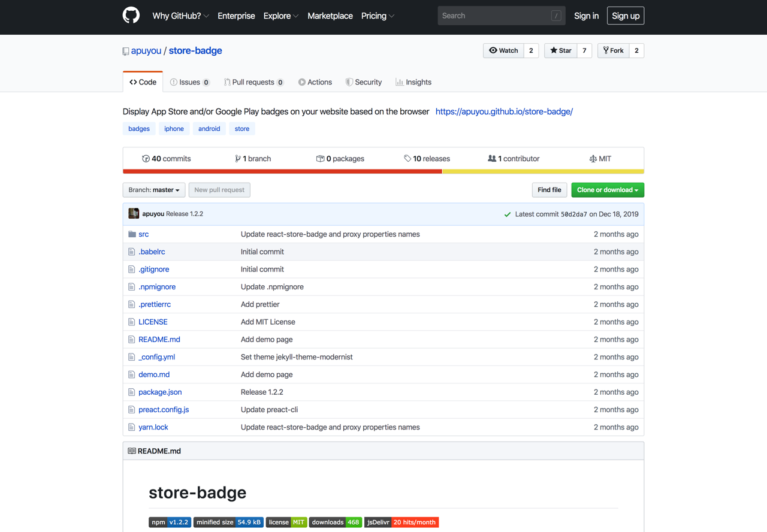
Task: Click the fork count 2
Action: click(x=636, y=50)
